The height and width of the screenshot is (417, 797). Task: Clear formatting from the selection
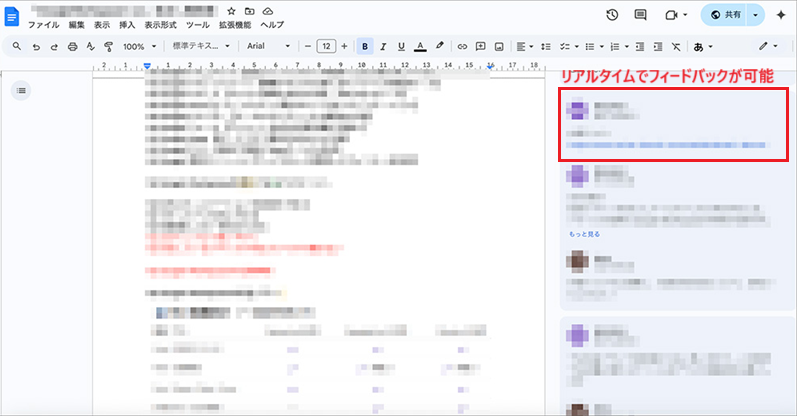676,46
